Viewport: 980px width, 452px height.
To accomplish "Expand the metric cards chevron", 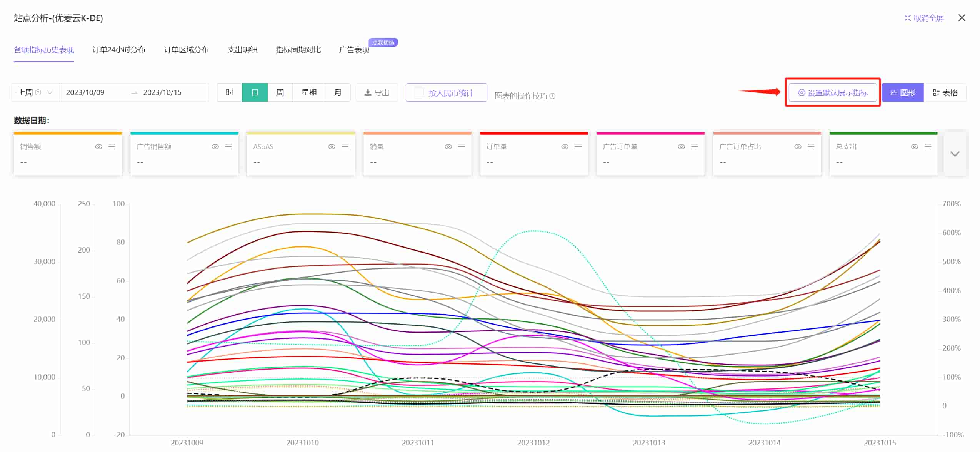I will coord(955,154).
